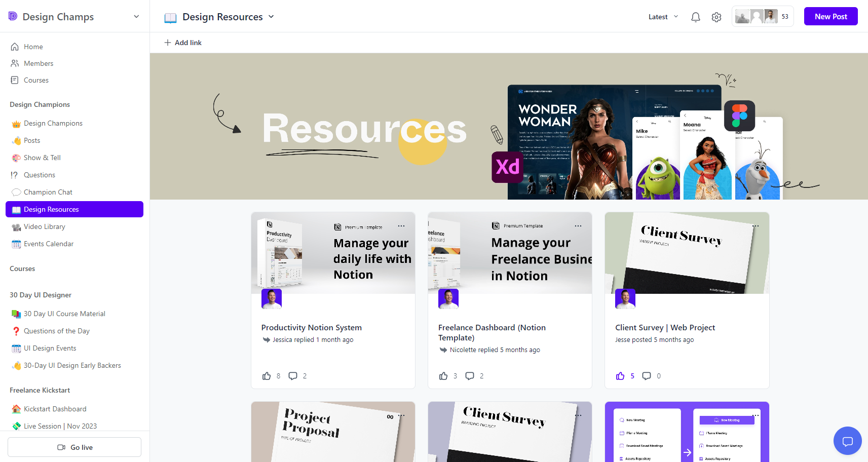This screenshot has height=462, width=868.
Task: Open Client Survey | Web Project title
Action: coord(665,328)
